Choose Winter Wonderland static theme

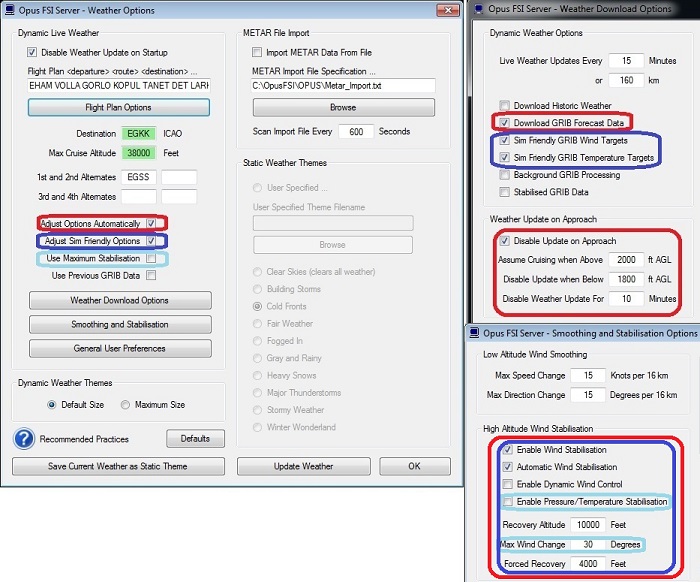258,428
